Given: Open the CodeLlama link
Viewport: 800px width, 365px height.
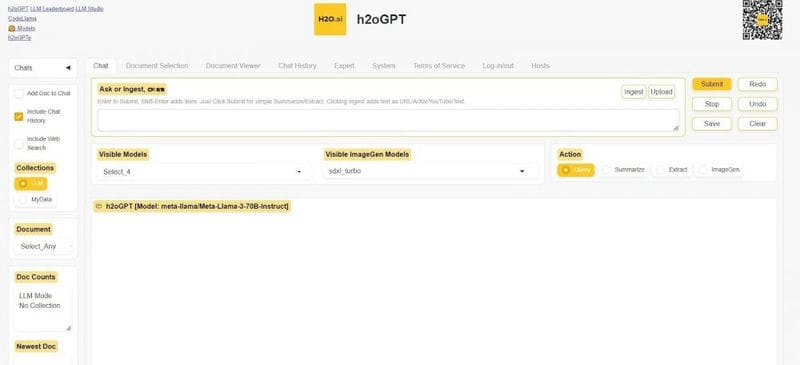Looking at the screenshot, I should click(x=22, y=19).
